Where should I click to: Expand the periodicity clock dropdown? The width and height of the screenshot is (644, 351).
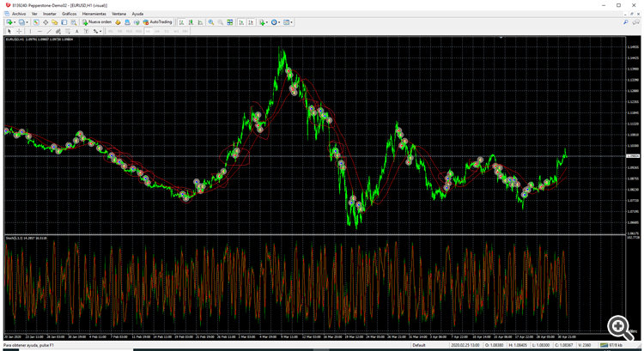pos(280,22)
